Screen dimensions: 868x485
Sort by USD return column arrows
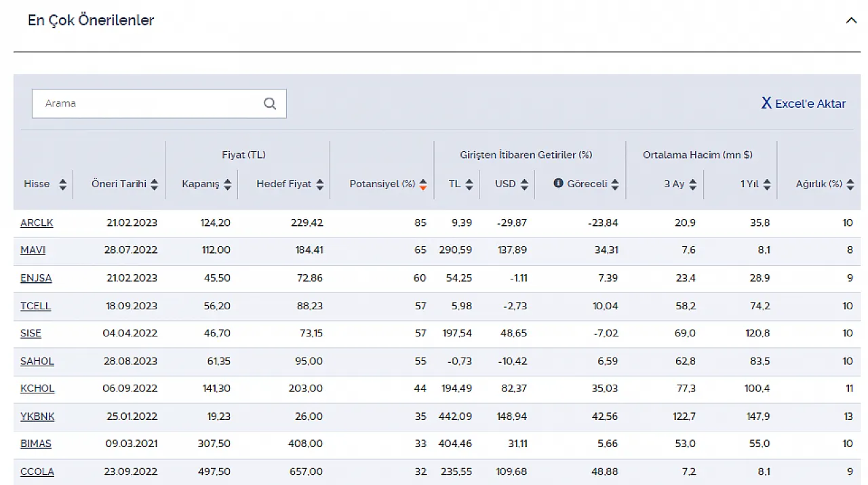coord(524,184)
